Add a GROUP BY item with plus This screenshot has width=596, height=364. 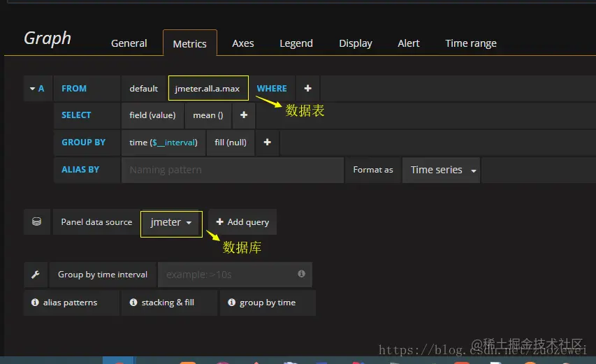pyautogui.click(x=268, y=143)
